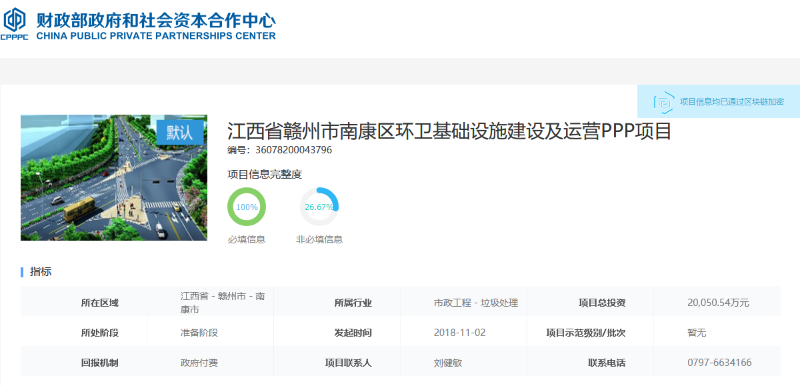Select project number 36078200043796
This screenshot has width=800, height=386.
293,150
